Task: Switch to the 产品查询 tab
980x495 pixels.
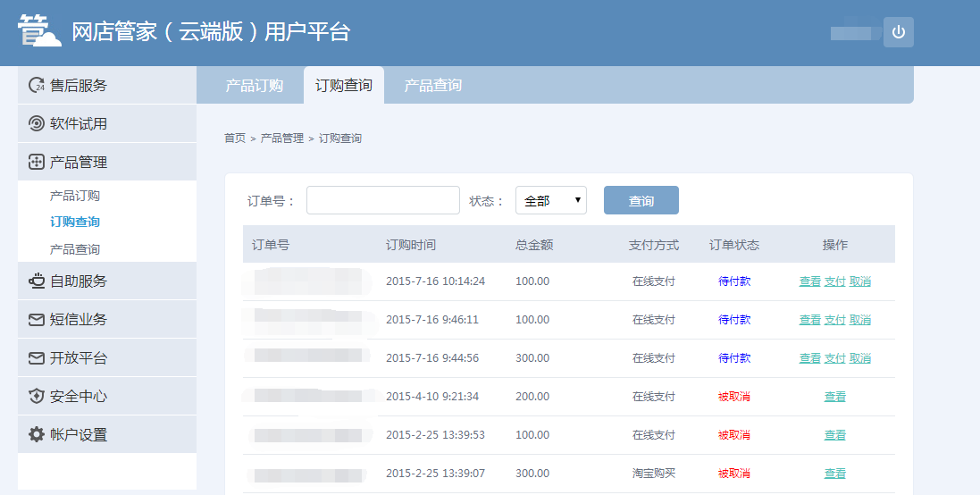Action: click(x=433, y=86)
